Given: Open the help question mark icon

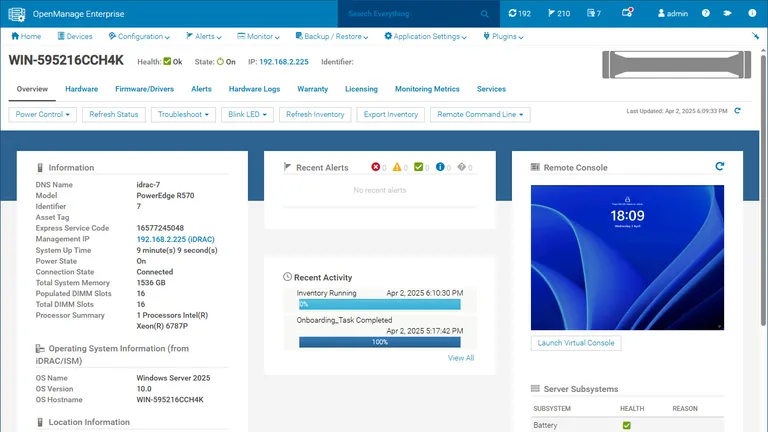Looking at the screenshot, I should click(705, 13).
